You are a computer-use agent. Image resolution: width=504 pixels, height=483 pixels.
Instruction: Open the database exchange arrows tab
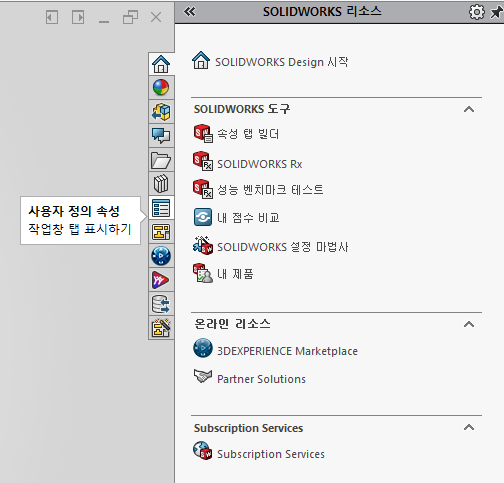[x=161, y=304]
